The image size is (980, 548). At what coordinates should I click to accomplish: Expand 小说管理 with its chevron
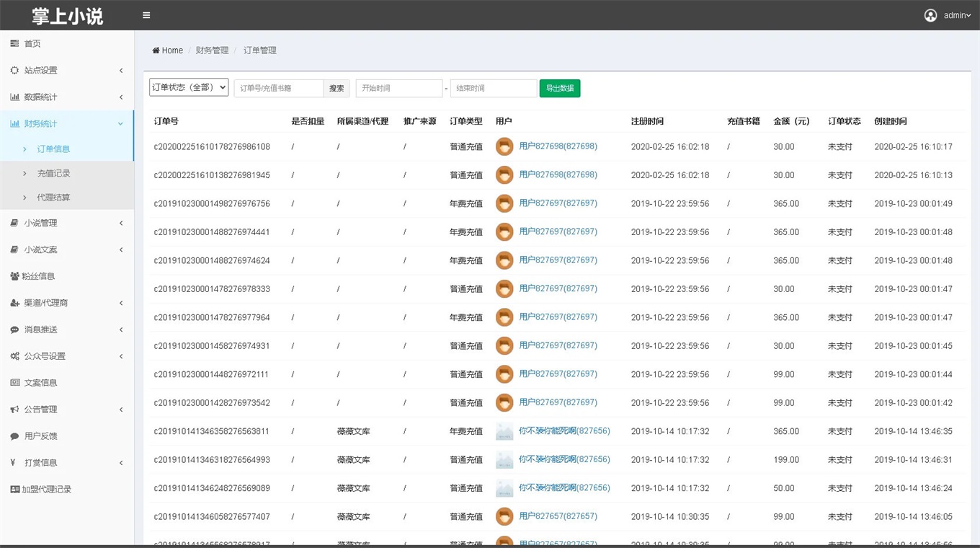(x=121, y=223)
